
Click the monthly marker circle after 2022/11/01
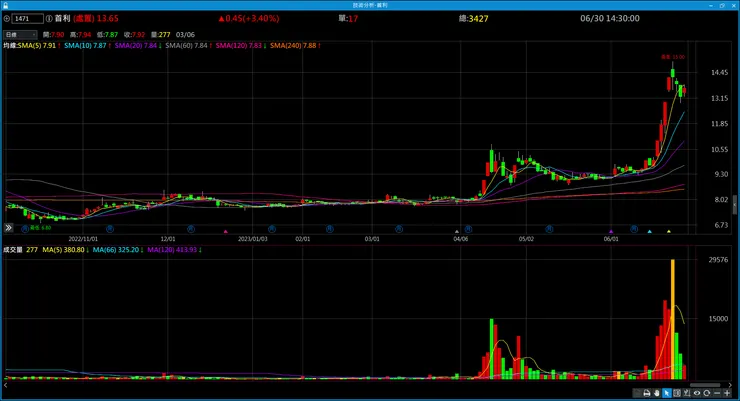coord(109,229)
